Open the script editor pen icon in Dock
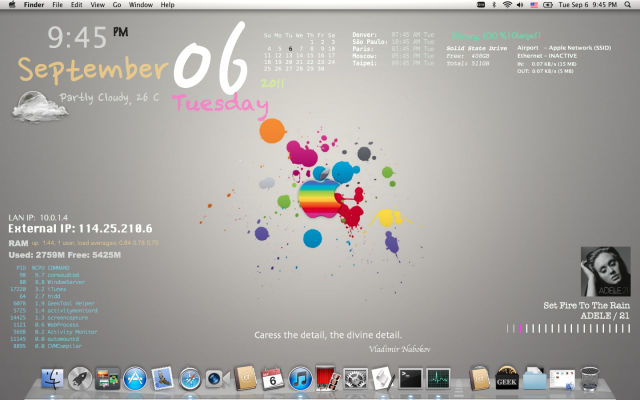 point(383,378)
